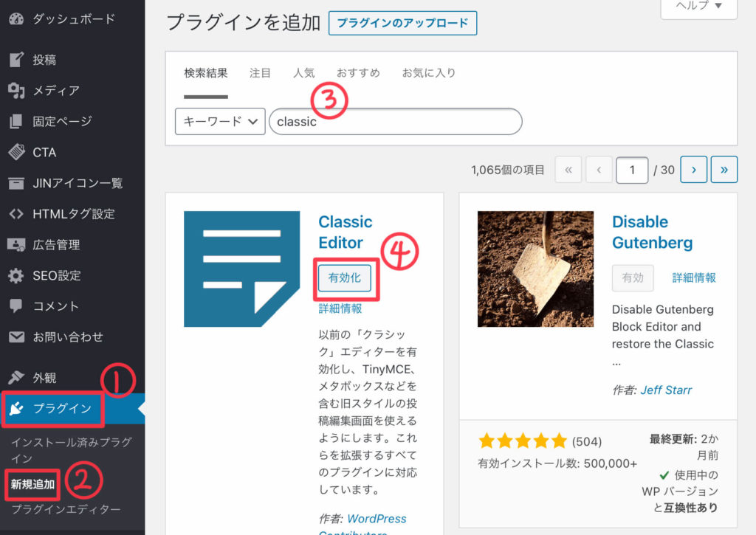Image resolution: width=756 pixels, height=535 pixels.
Task: Open 詳細情報 for Disable Gutenberg
Action: pos(694,277)
